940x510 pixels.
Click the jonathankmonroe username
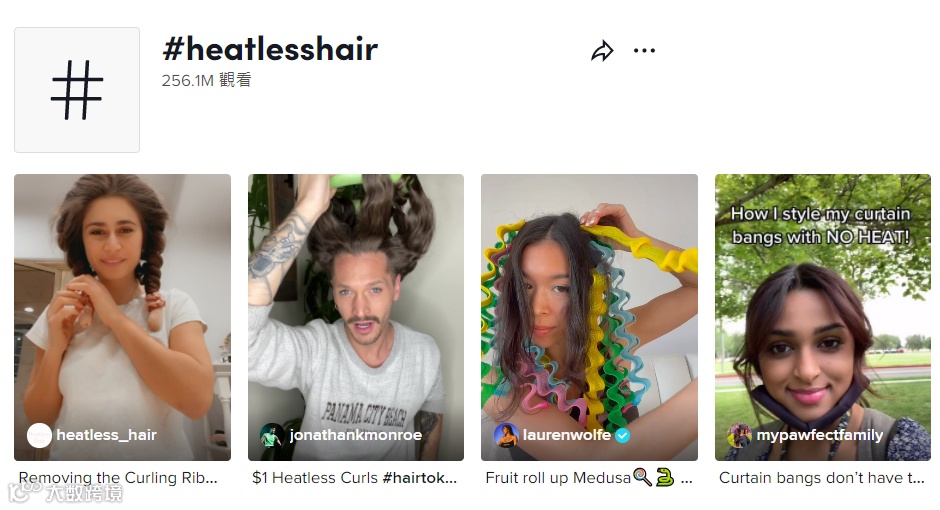point(356,435)
